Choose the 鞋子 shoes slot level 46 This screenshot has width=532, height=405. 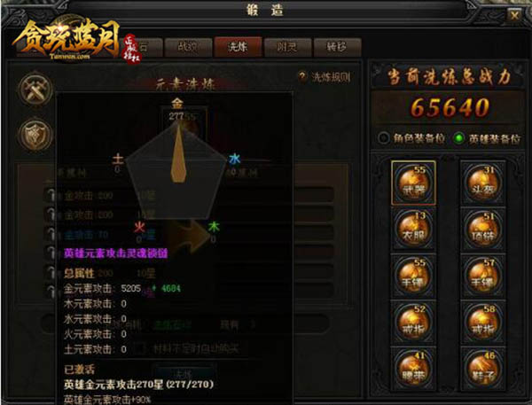[x=483, y=369]
